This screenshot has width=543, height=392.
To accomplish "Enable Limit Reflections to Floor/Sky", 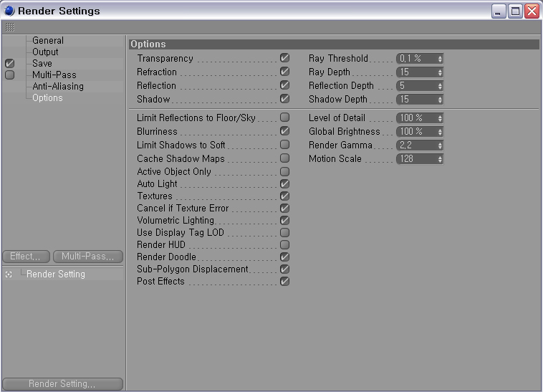I will (284, 117).
